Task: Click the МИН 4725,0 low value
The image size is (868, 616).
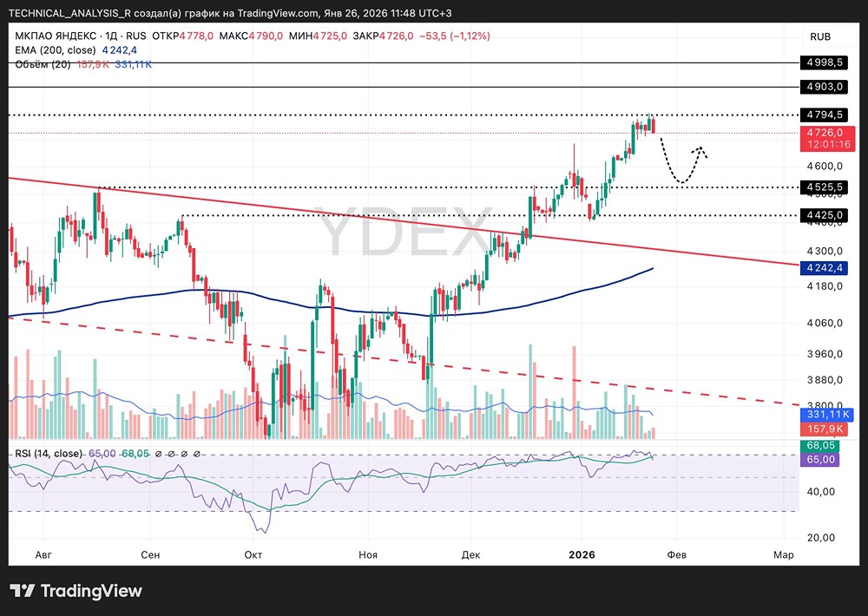Action: pos(318,36)
